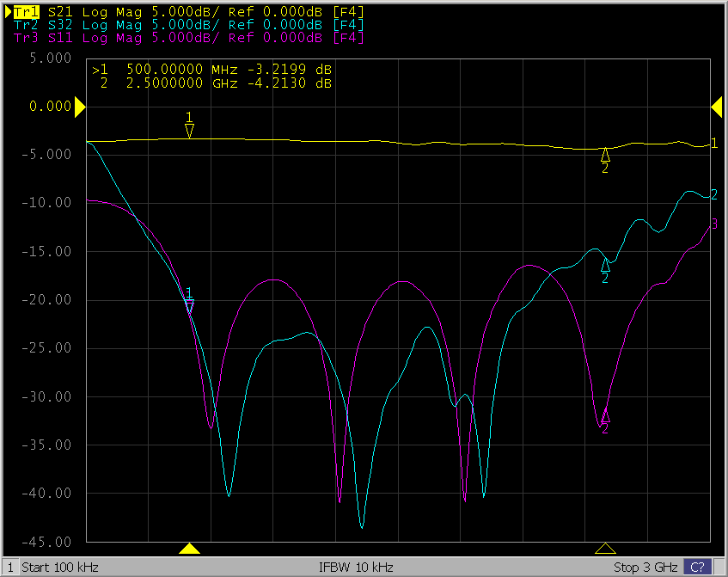Select yellow marker 2 on the S21 trace

(x=605, y=155)
